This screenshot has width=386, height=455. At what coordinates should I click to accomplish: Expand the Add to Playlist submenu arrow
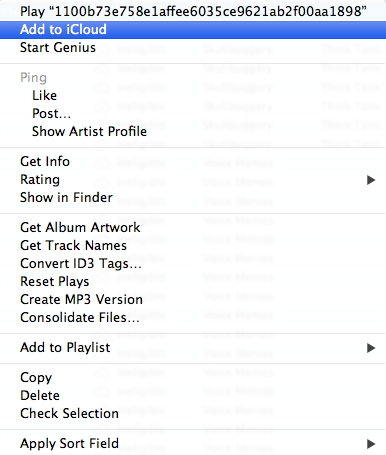point(371,348)
